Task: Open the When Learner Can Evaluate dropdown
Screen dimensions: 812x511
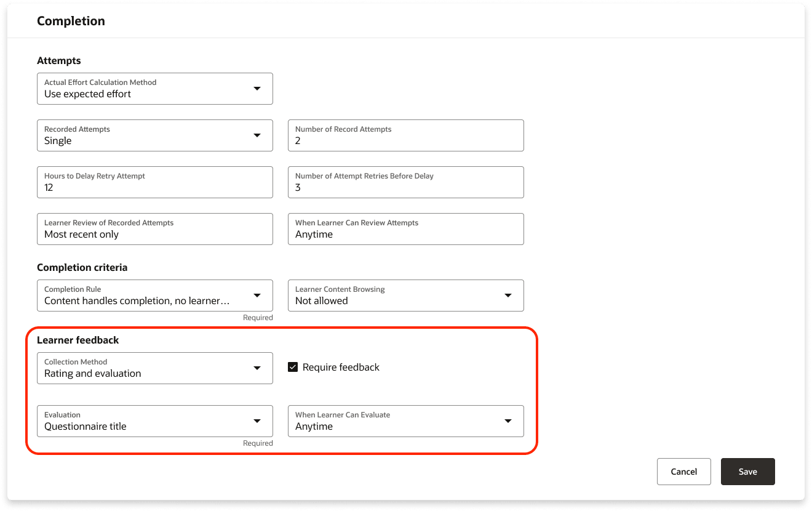Action: point(406,421)
